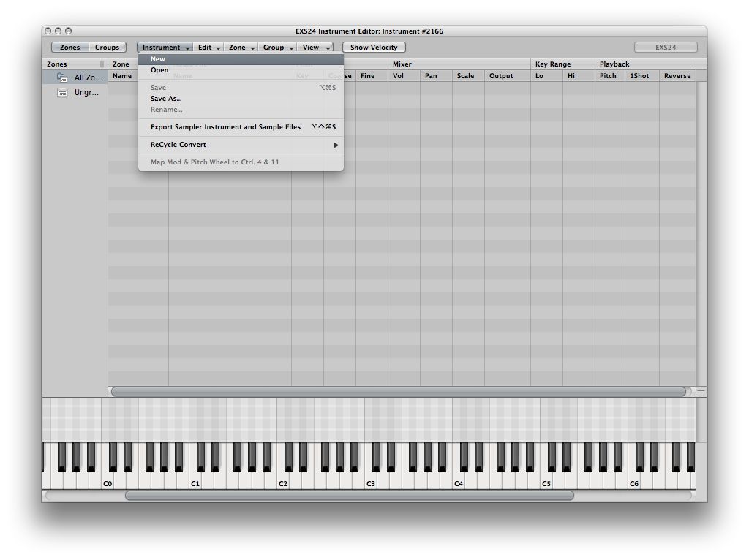The height and width of the screenshot is (560, 749).
Task: Click the Vol column header
Action: [x=404, y=76]
